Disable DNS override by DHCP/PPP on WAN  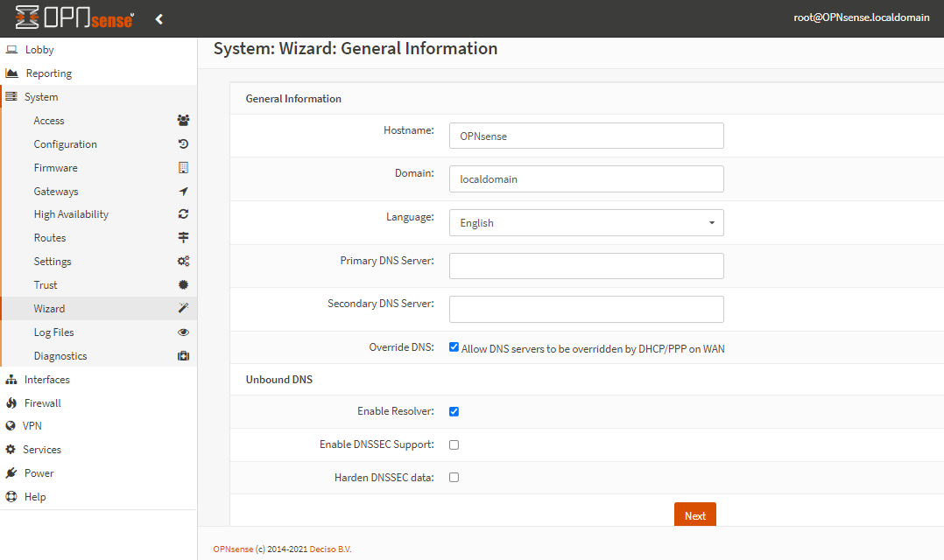pos(454,346)
